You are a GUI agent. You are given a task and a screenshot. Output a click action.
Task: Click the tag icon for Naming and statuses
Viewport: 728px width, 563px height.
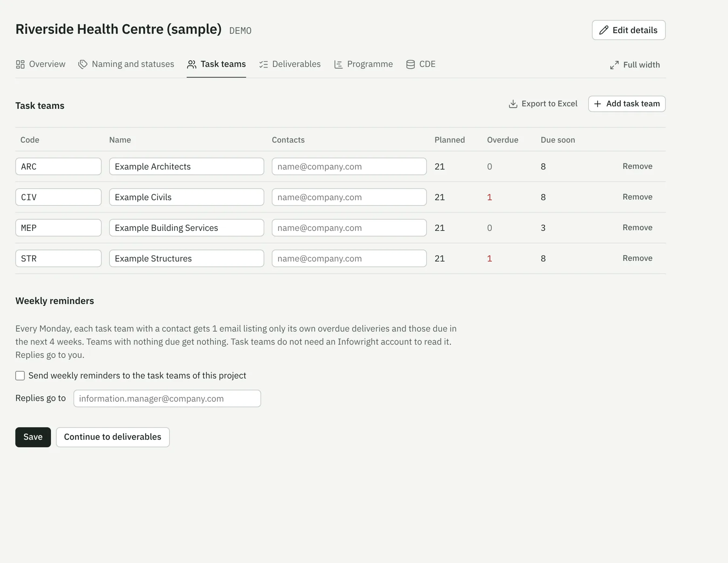point(83,64)
